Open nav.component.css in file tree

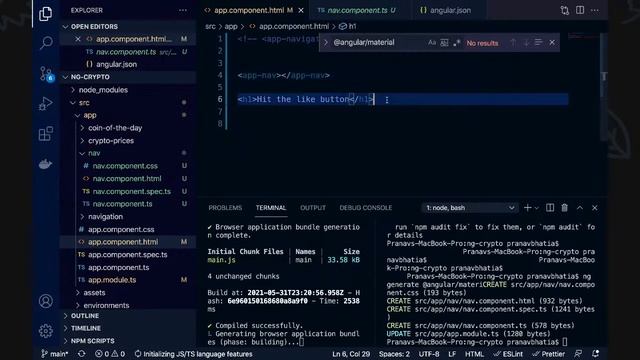(x=125, y=166)
